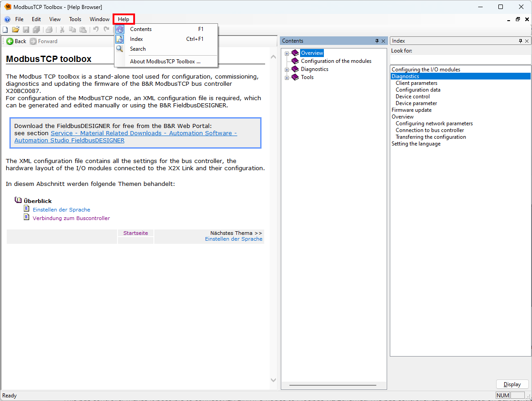Open the Einstellen der Sprache topic link
This screenshot has height=401, width=532.
[x=61, y=210]
